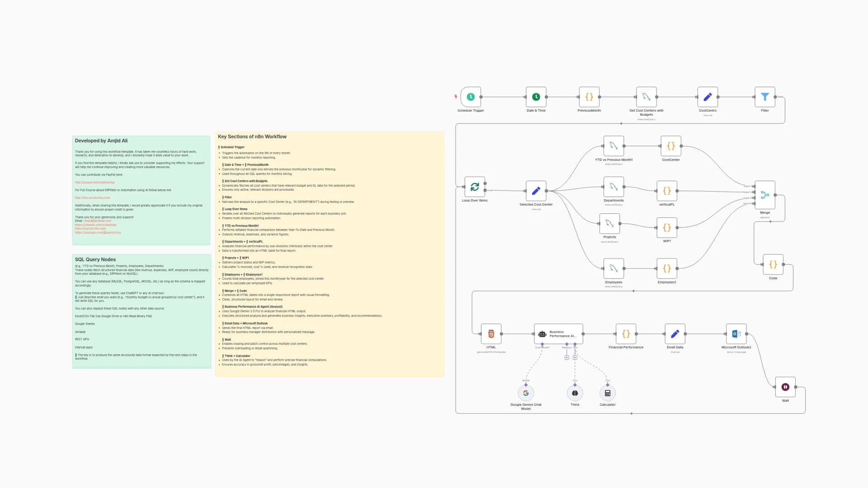Select the Financial Performance code node
The image size is (868, 488).
(x=626, y=334)
